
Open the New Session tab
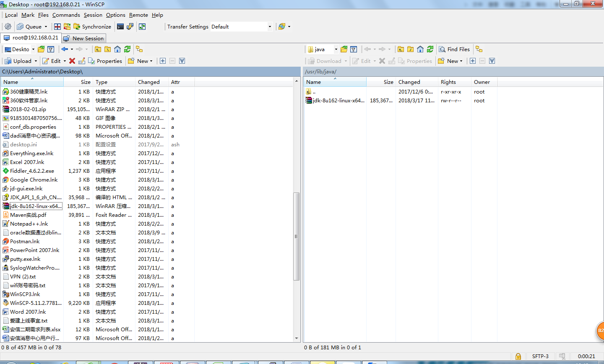point(83,38)
